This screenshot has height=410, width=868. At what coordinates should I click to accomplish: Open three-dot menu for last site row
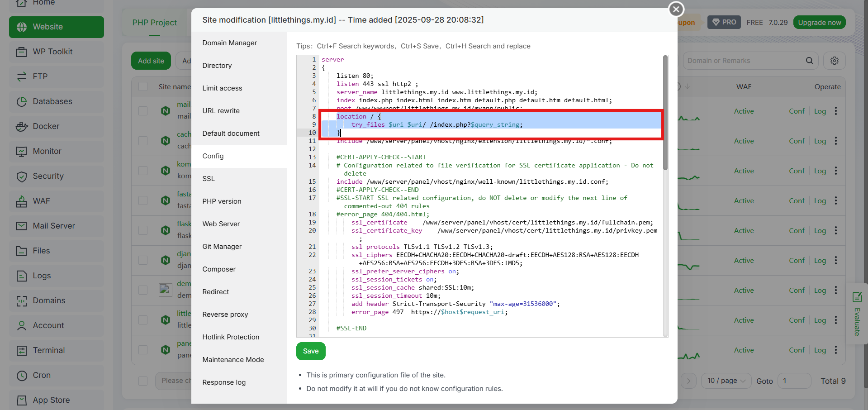tap(836, 350)
